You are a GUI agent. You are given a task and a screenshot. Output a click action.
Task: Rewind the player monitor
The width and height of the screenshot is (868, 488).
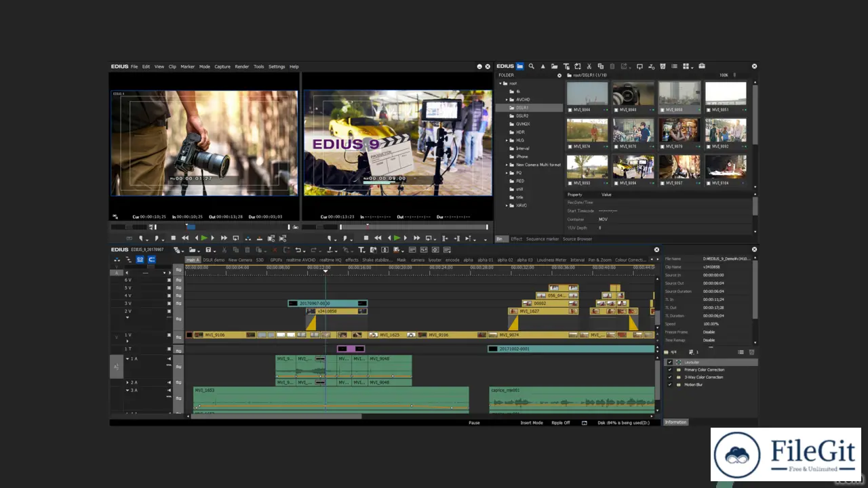click(x=186, y=238)
